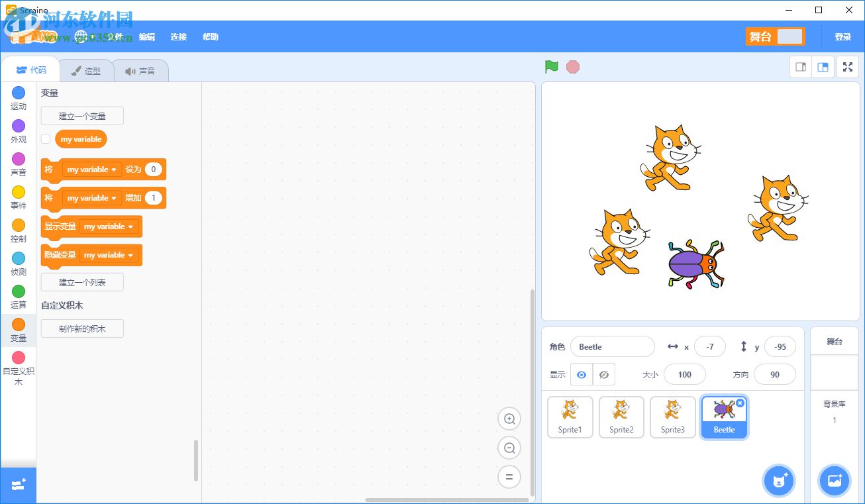
Task: Open the 连接 menu
Action: (178, 37)
